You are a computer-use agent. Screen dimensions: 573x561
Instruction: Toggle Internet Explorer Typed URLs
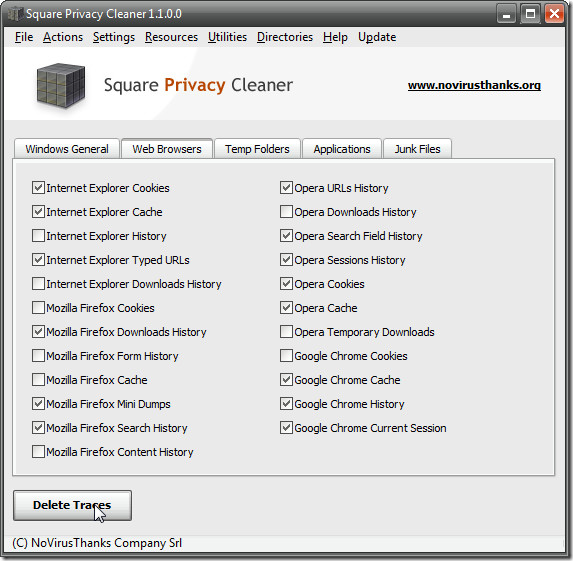click(x=38, y=260)
